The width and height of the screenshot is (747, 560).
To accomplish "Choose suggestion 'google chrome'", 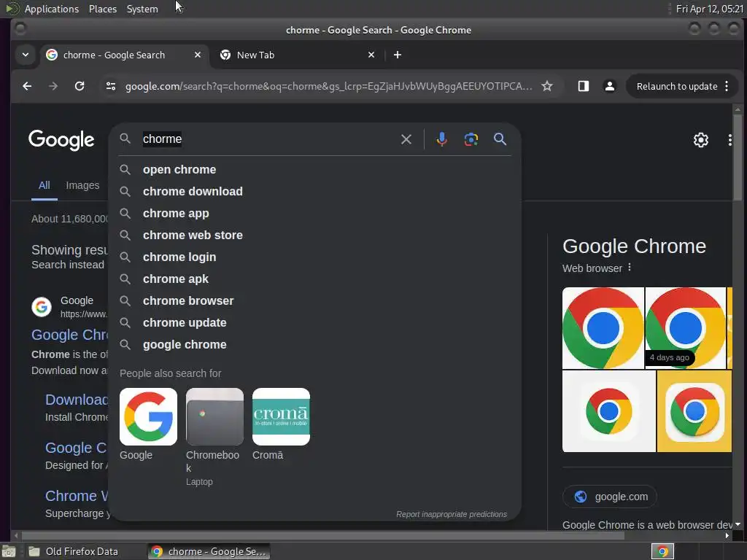I will (314, 345).
